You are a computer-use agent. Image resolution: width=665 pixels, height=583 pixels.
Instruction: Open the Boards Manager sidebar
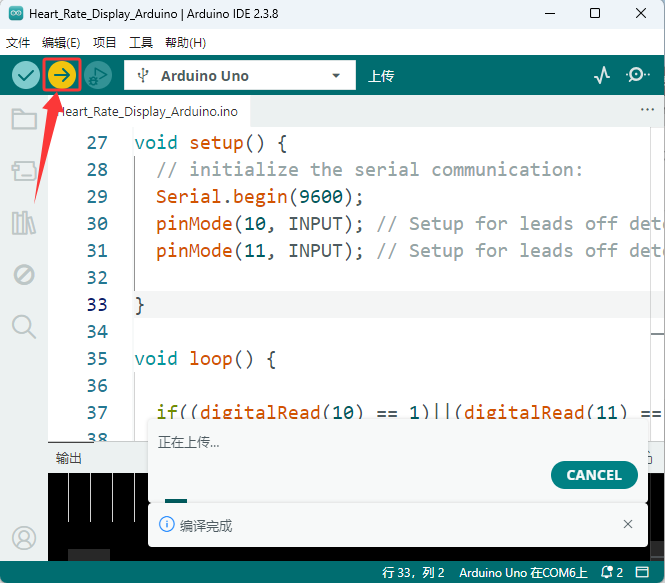pyautogui.click(x=24, y=171)
